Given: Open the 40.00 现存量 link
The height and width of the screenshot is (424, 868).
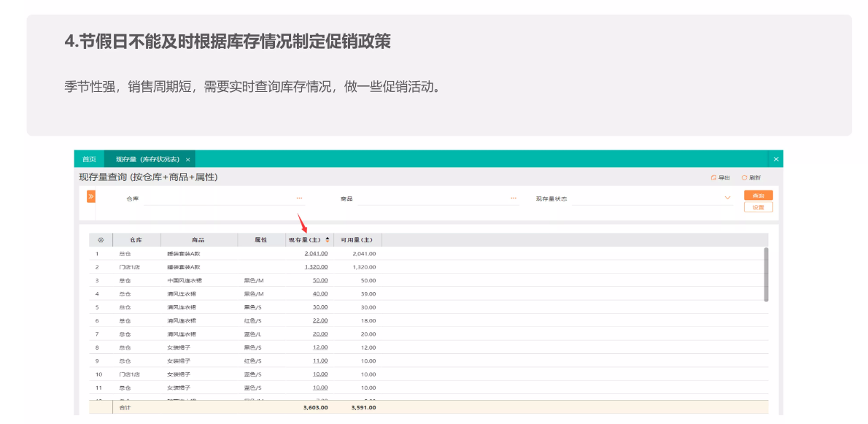Looking at the screenshot, I should 320,294.
